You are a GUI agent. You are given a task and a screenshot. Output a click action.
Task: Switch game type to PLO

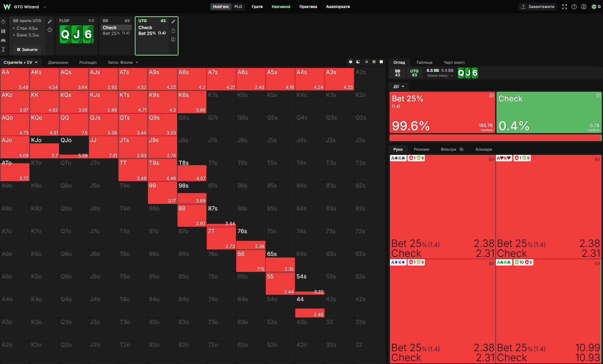point(238,7)
